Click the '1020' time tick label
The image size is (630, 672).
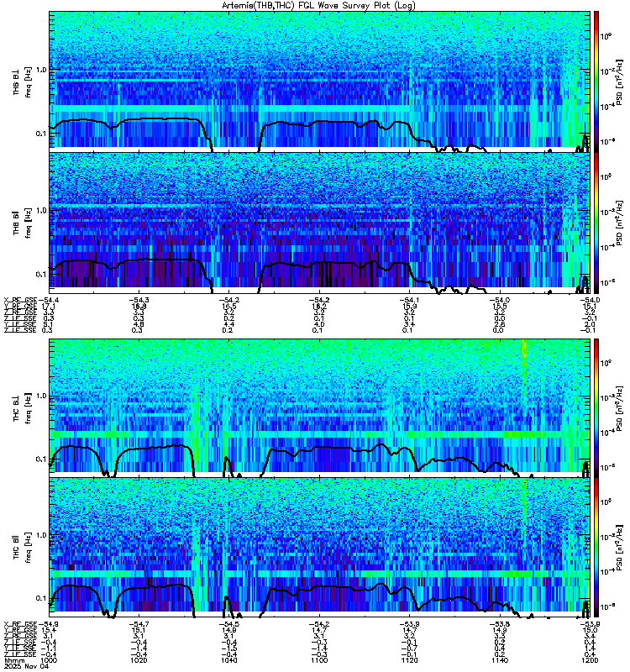tap(139, 660)
